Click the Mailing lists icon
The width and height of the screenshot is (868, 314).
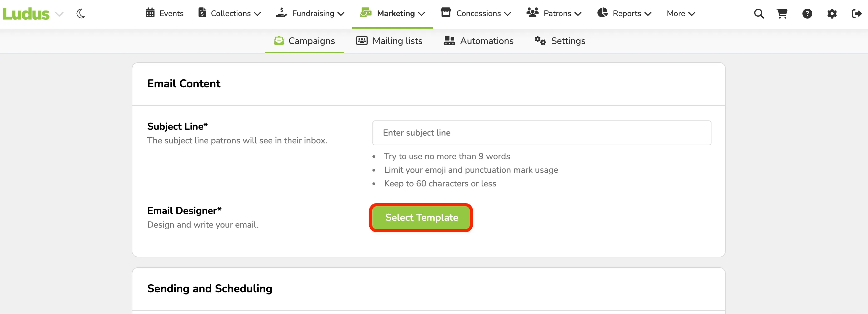(362, 41)
